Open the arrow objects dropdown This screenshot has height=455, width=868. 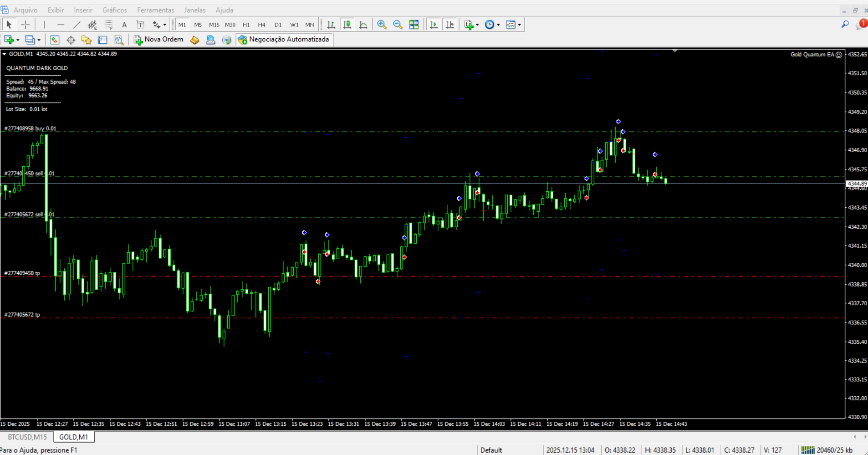point(164,24)
